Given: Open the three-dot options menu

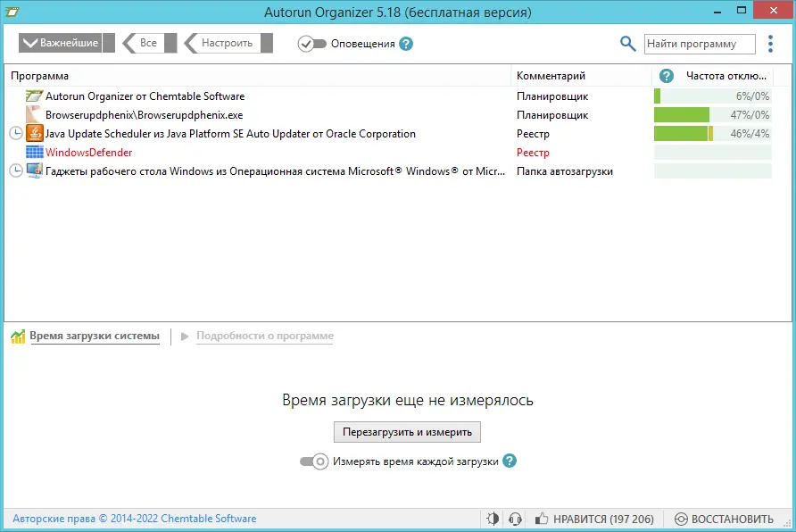Looking at the screenshot, I should point(770,44).
